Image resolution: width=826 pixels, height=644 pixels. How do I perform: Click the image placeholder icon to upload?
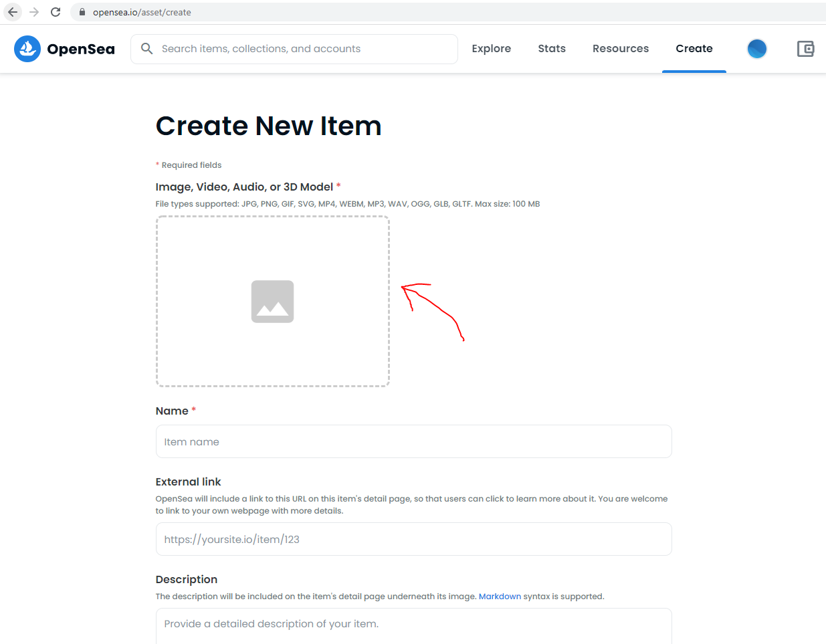pos(272,302)
